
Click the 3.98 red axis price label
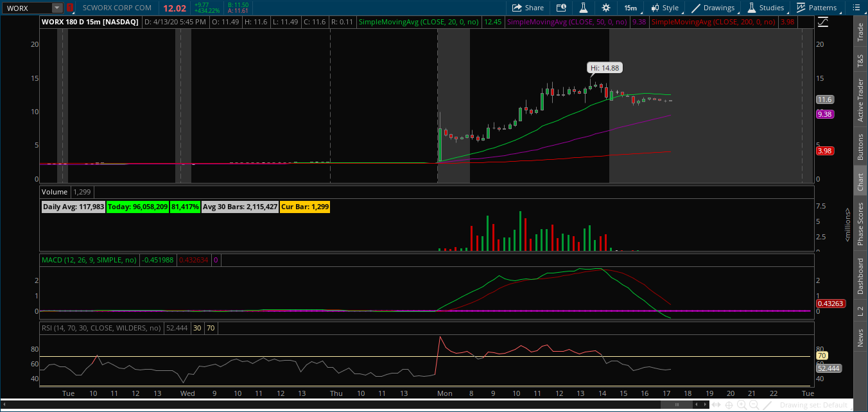tap(824, 151)
